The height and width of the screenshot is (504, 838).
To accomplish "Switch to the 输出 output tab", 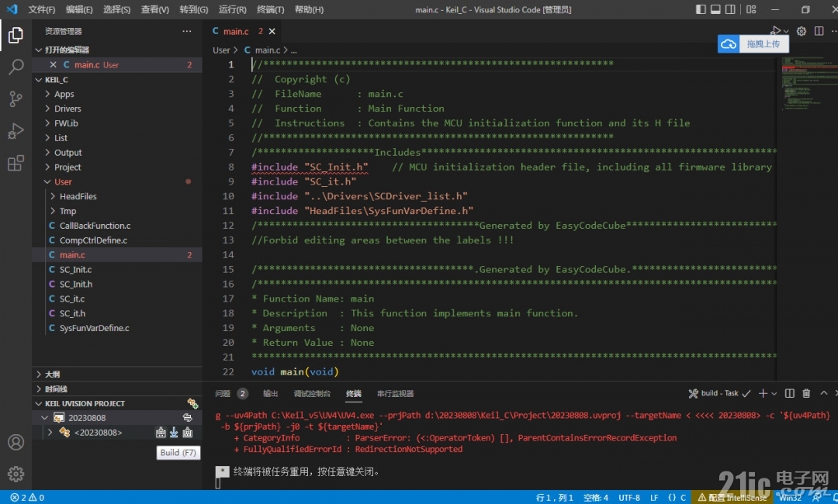I will point(271,393).
